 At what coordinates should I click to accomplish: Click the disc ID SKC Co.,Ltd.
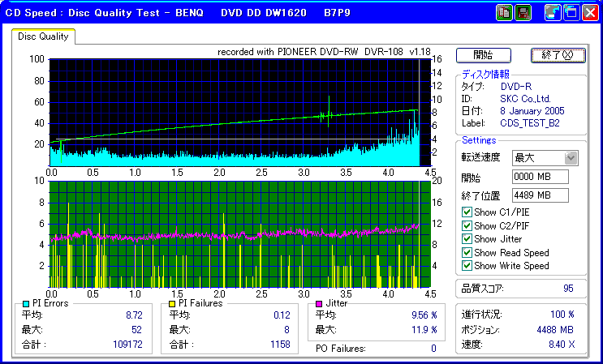point(525,99)
